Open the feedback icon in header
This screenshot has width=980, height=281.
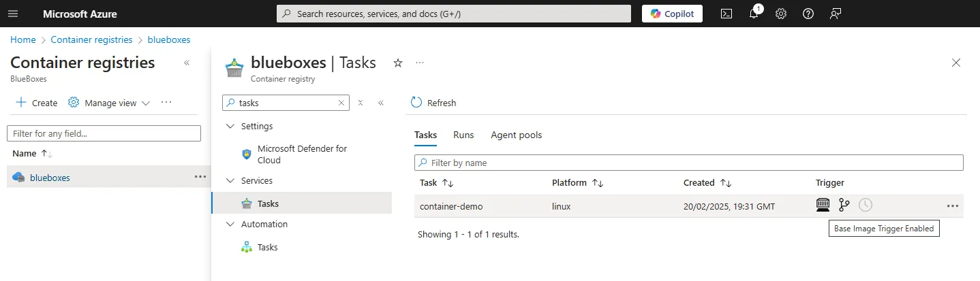[x=836, y=14]
